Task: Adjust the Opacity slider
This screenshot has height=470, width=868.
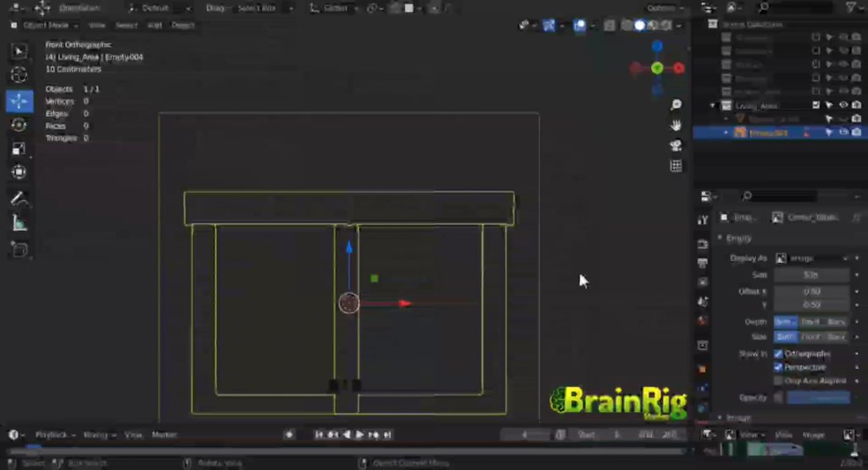Action: 818,397
